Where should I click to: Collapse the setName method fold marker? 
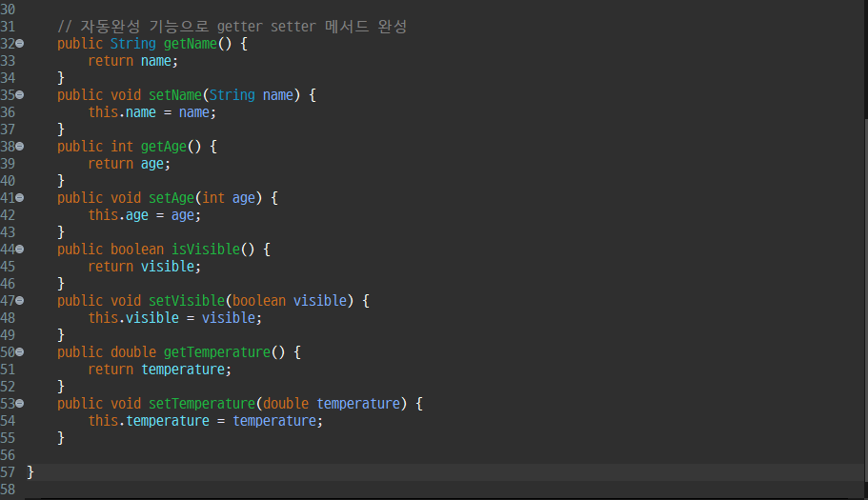(20, 94)
